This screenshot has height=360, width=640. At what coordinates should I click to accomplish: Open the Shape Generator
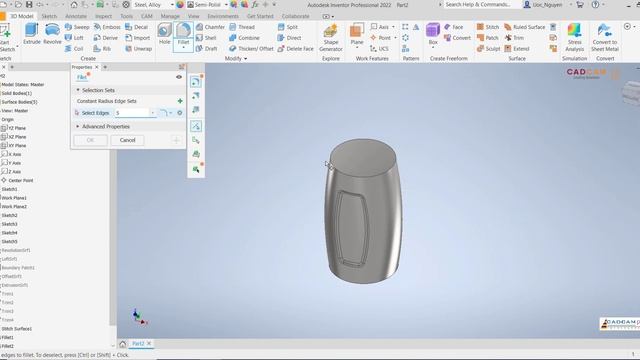coord(331,38)
